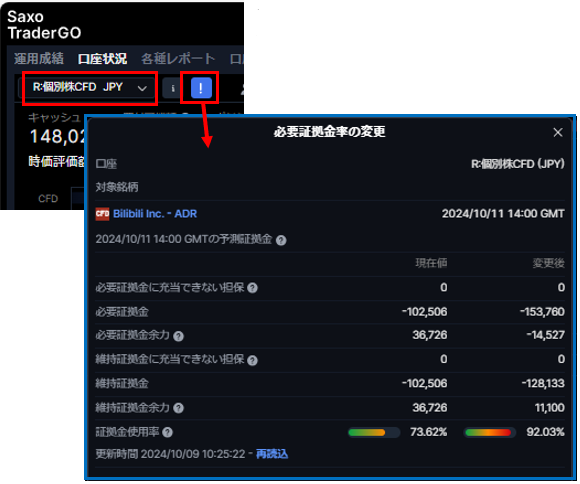Click the 更新時間 2024/10/09 10:25:22 timestamp
The width and height of the screenshot is (580, 484).
[x=171, y=454]
